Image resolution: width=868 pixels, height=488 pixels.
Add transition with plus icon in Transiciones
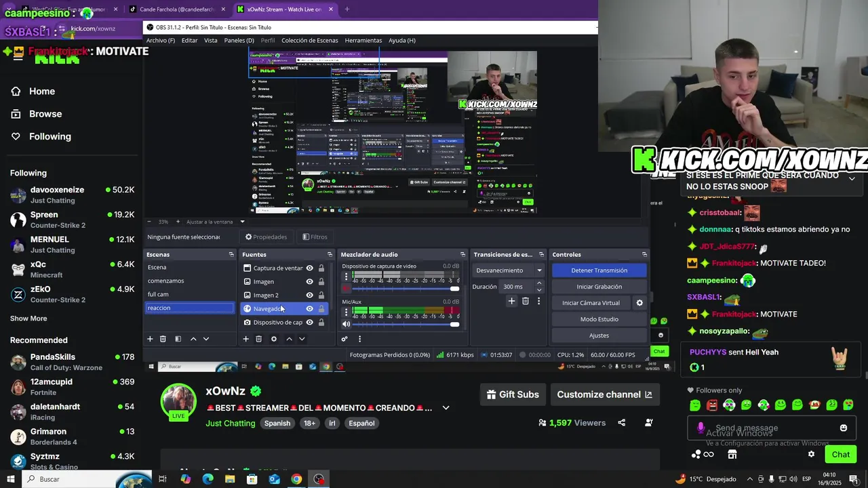(x=511, y=301)
